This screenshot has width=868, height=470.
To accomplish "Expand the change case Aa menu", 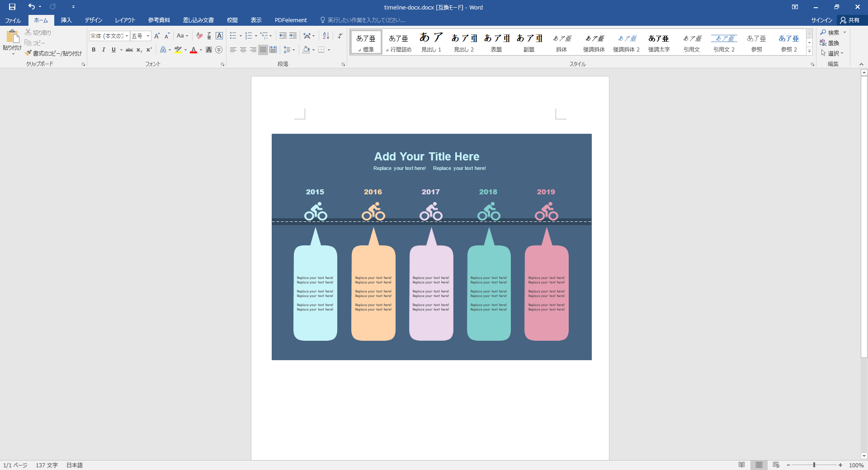I will [182, 36].
